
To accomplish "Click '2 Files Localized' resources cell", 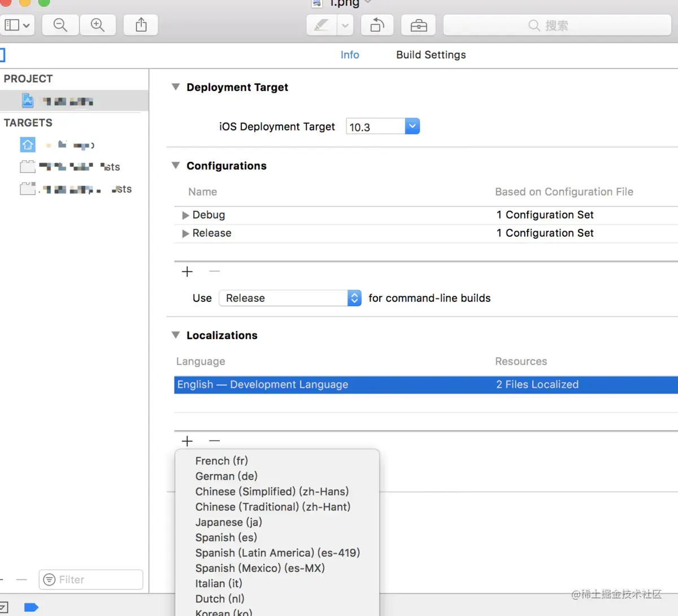I will click(537, 384).
